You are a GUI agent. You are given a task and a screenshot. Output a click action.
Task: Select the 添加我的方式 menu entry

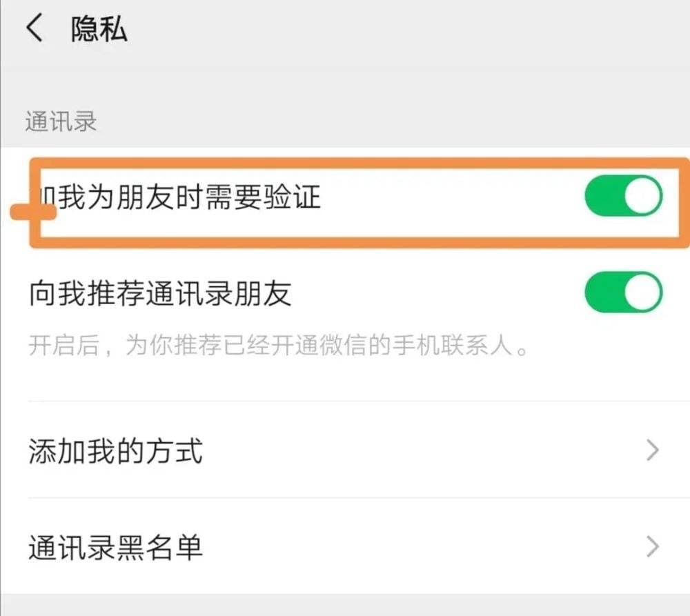114,452
